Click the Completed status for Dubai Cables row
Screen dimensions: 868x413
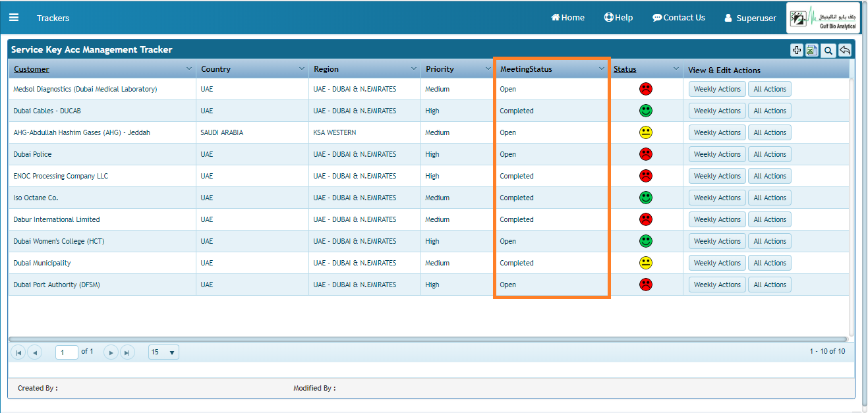click(517, 111)
